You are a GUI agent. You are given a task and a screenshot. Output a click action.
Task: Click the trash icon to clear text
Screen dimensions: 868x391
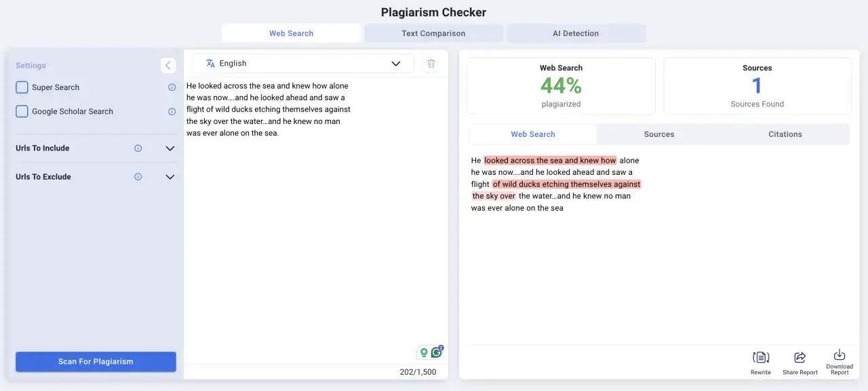coord(431,64)
